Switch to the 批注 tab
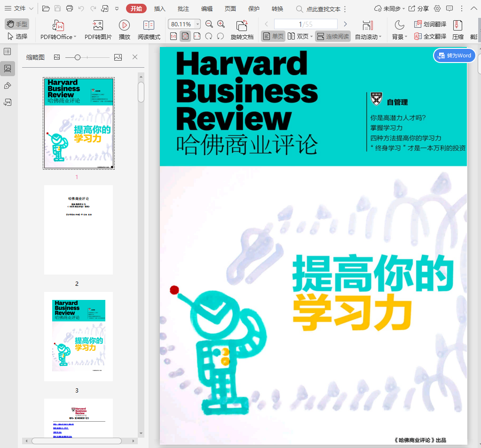Screen dimensions: 481x448 pyautogui.click(x=183, y=8)
